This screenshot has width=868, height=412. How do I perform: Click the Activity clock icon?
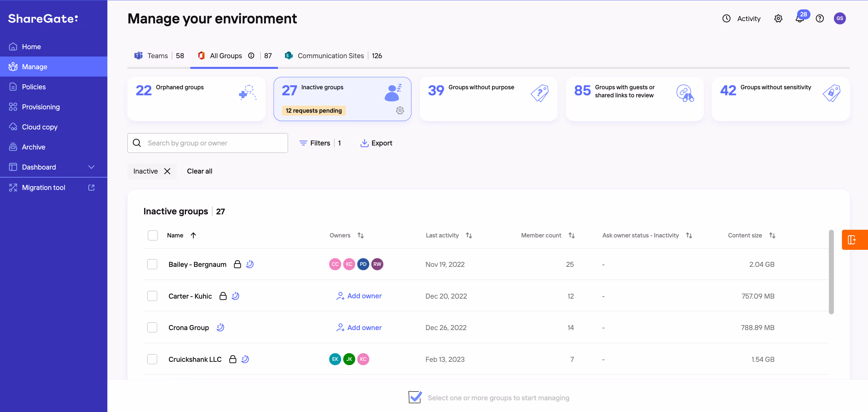[x=727, y=18]
